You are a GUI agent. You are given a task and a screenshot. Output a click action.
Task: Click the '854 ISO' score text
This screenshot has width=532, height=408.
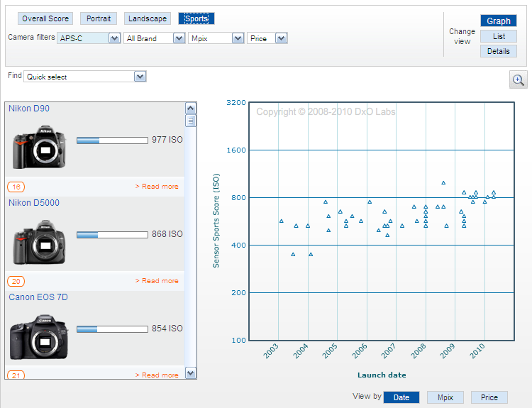(x=167, y=329)
